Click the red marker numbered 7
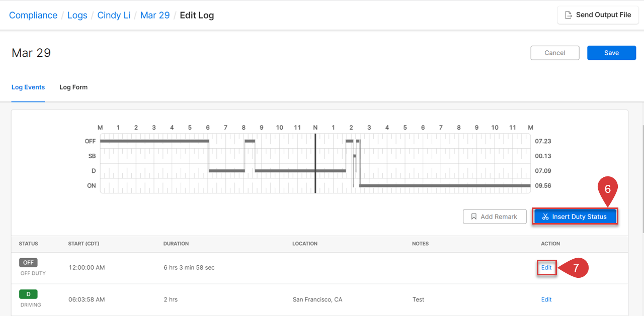644x316 pixels. 575,268
